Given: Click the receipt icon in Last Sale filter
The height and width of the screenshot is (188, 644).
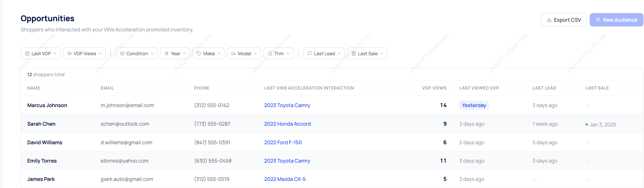Looking at the screenshot, I should click(x=354, y=53).
